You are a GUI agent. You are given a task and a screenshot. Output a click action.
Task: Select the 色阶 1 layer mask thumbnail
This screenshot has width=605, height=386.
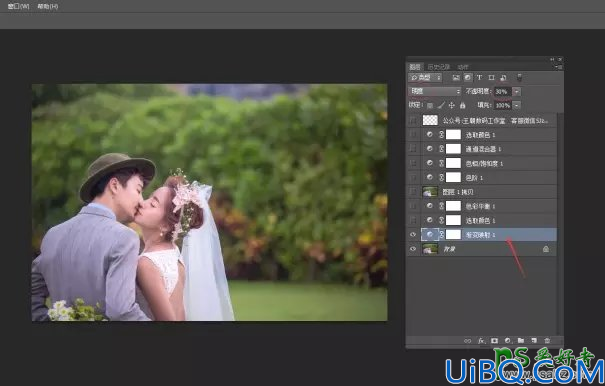453,178
